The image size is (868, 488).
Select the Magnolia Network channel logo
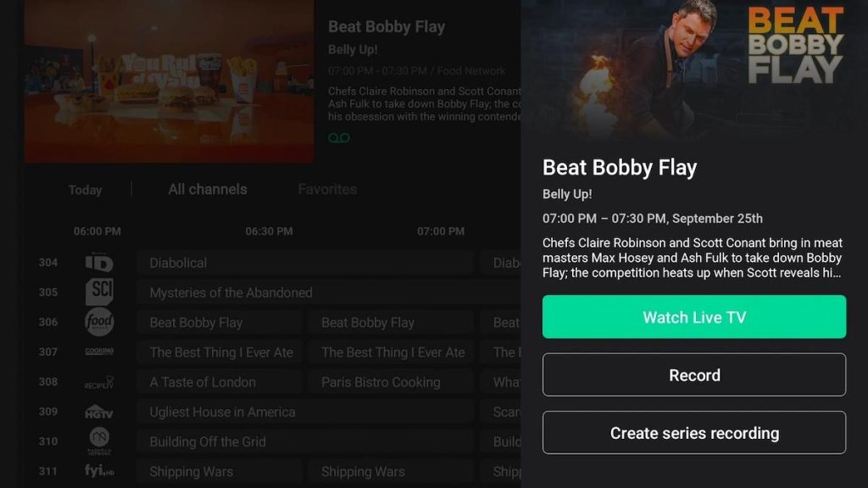(x=99, y=441)
